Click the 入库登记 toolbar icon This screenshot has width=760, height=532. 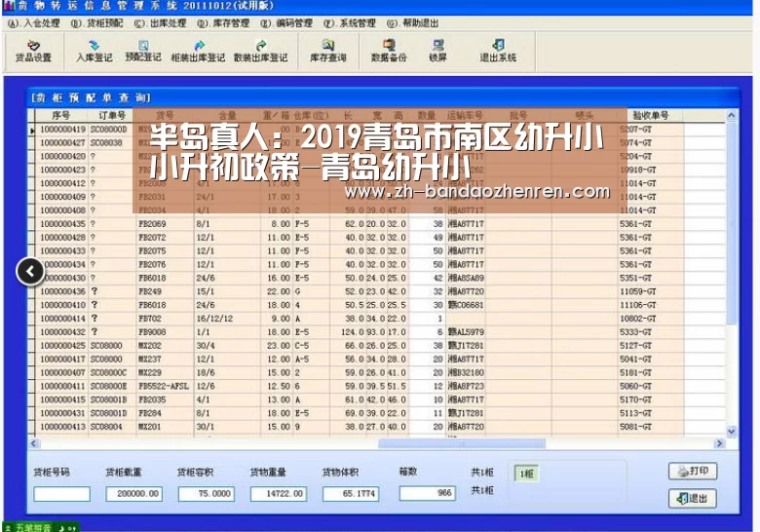95,51
